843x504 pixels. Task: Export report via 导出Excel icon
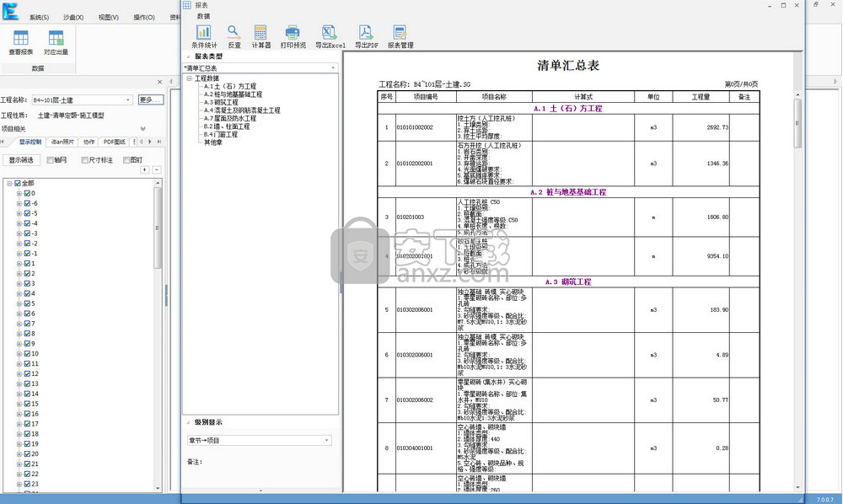pos(330,36)
